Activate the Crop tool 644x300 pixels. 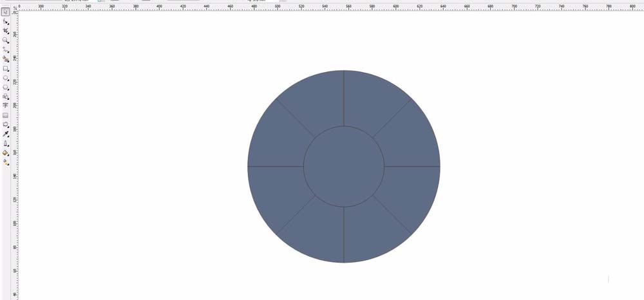coord(6,31)
